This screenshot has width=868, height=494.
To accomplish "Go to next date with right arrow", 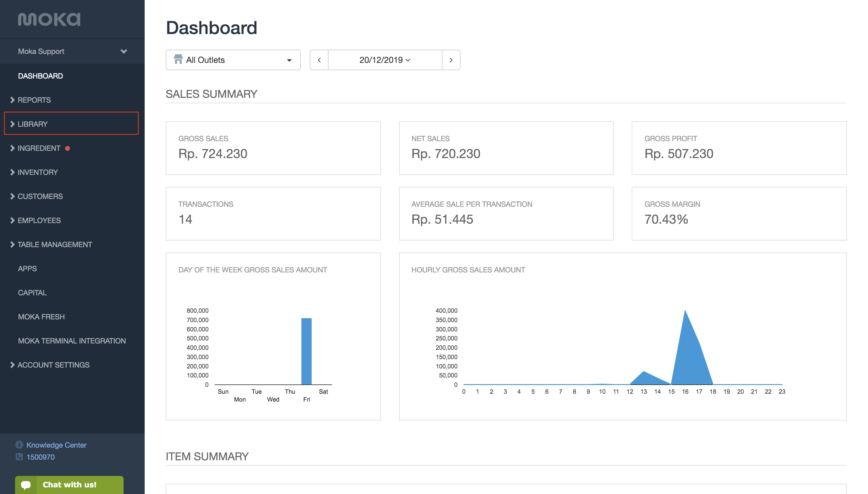I will 451,60.
